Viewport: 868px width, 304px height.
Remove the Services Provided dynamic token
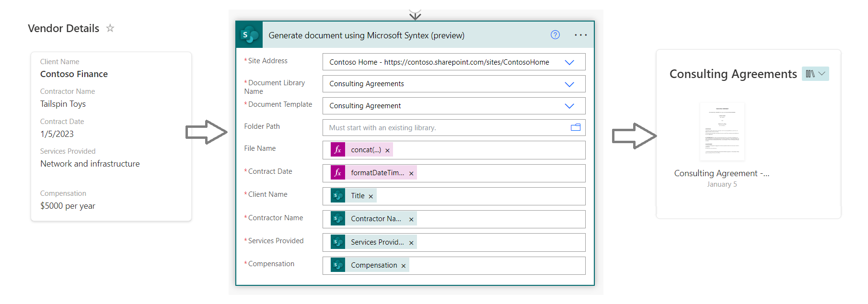coord(411,243)
